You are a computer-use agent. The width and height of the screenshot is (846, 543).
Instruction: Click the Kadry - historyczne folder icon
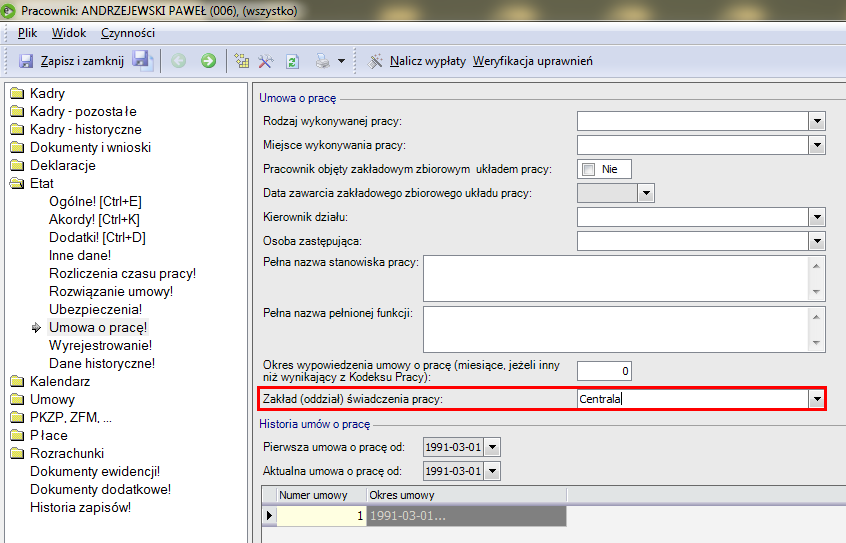tap(17, 130)
